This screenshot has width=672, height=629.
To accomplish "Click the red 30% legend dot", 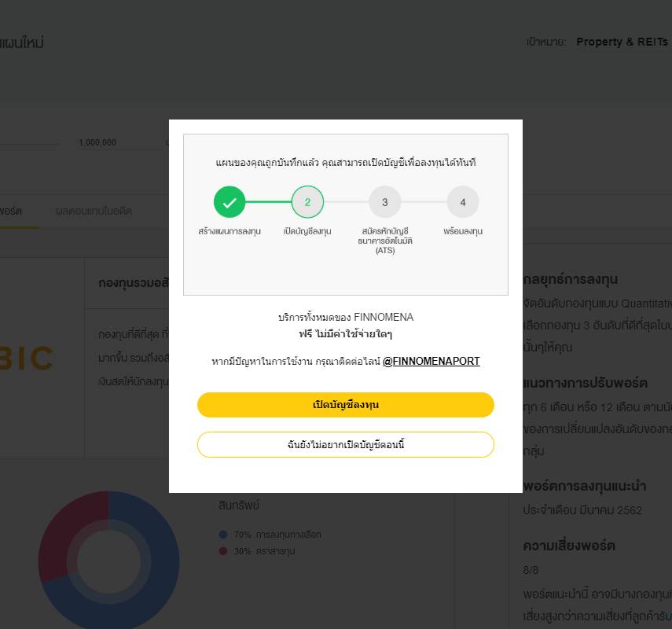I will [x=223, y=551].
